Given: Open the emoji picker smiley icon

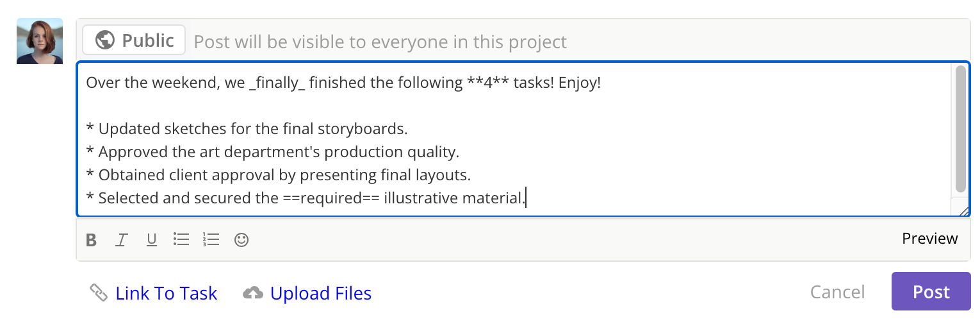Looking at the screenshot, I should pos(241,240).
